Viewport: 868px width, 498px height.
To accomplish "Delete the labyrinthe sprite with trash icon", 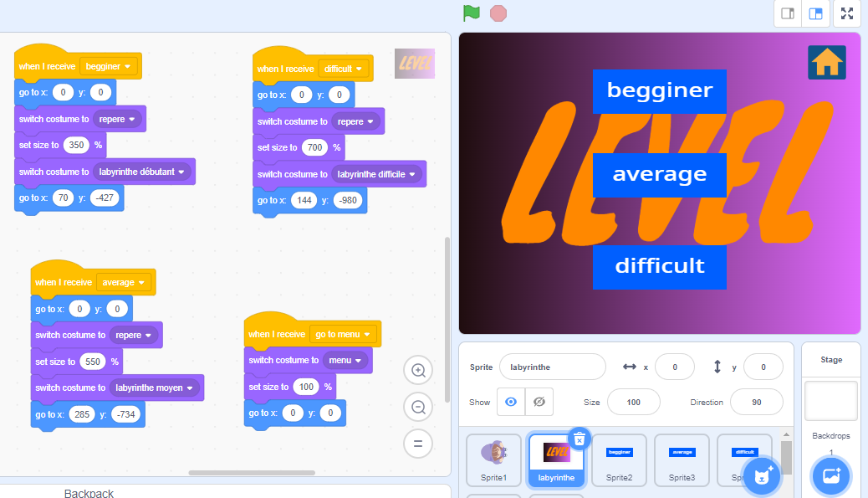I will (x=579, y=439).
